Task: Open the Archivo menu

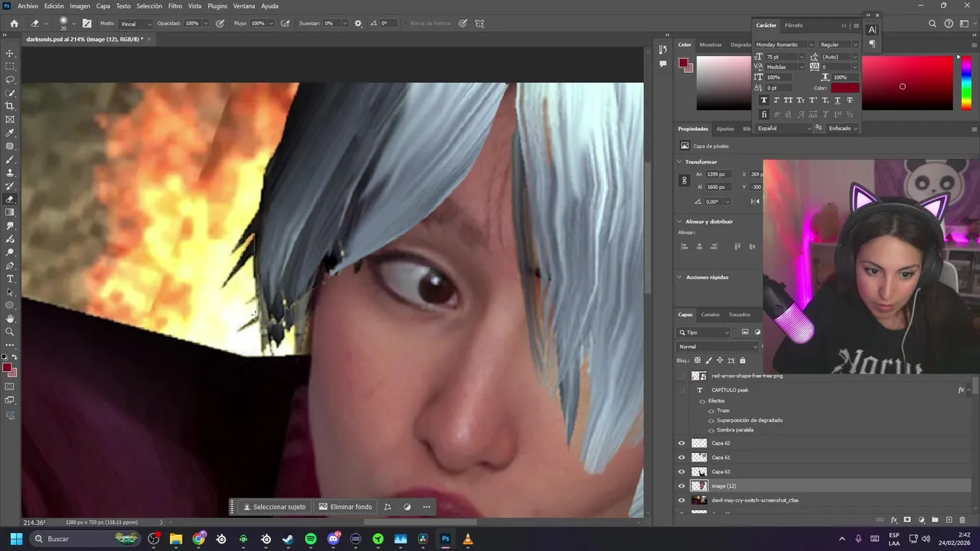Action: pyautogui.click(x=28, y=6)
